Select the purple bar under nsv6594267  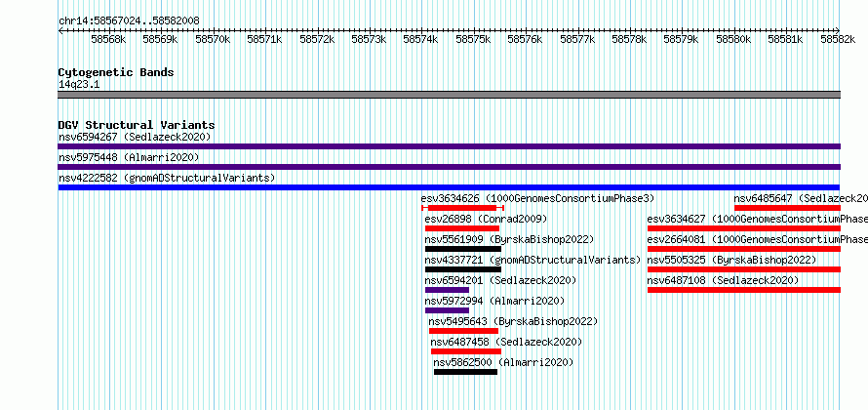449,146
